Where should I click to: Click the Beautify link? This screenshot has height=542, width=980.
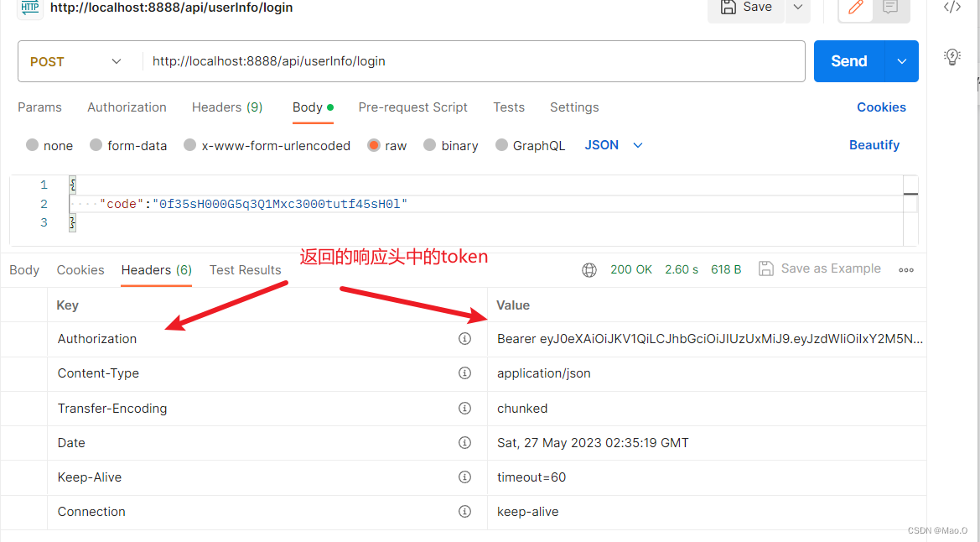point(874,145)
